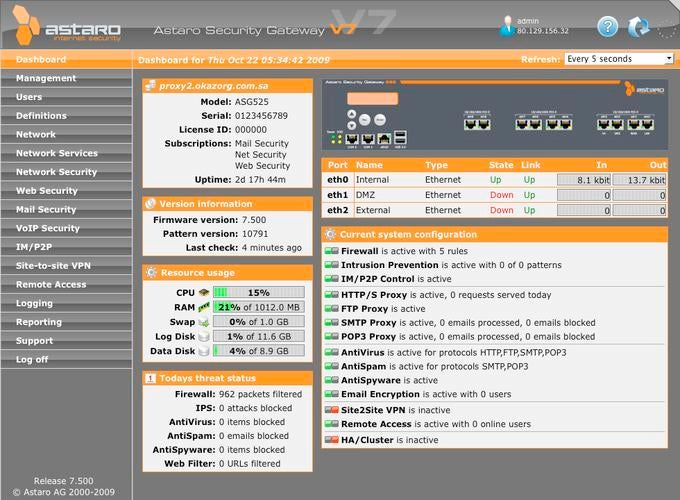Image resolution: width=680 pixels, height=500 pixels.
Task: Open the Dashboard menu item
Action: [x=66, y=59]
